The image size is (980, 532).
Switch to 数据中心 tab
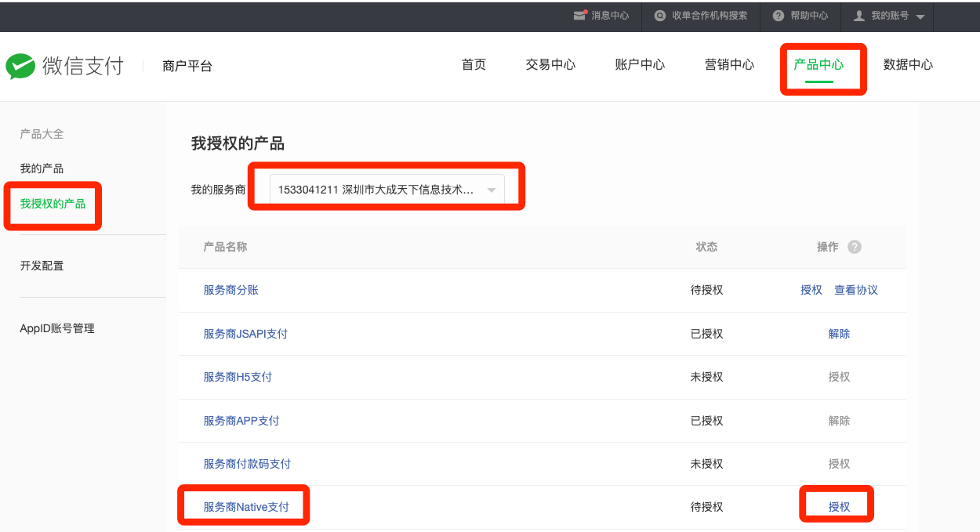(908, 65)
